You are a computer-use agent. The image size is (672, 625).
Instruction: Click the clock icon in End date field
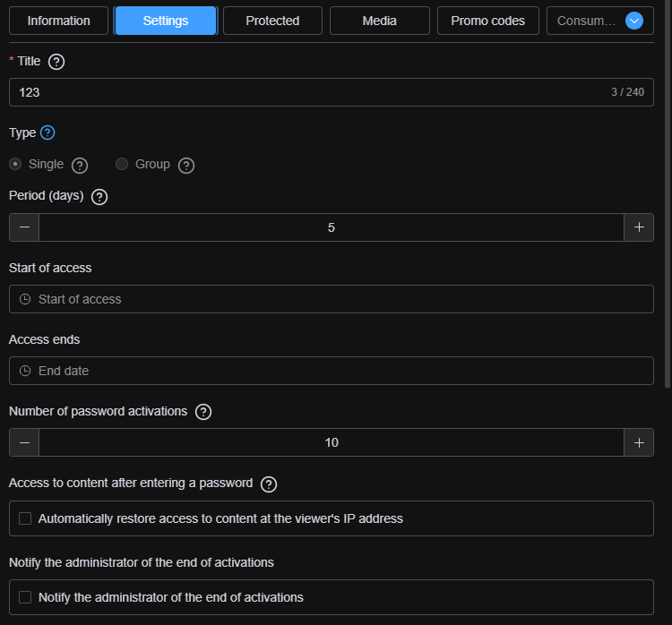click(25, 371)
